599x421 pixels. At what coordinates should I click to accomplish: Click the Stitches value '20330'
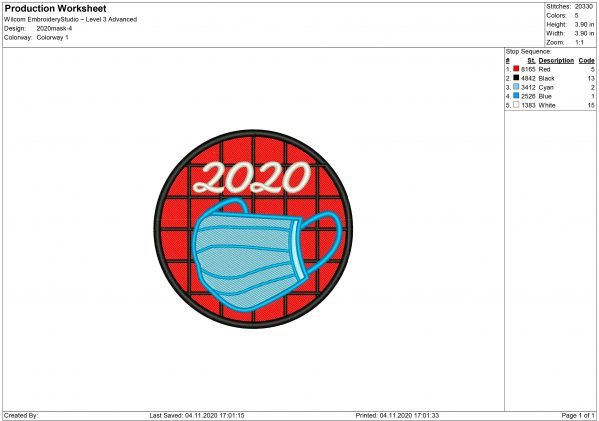click(584, 6)
